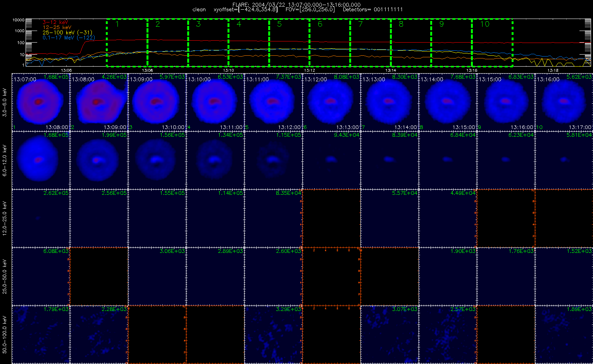Open the 12.0-25.0 keV image labeled 4.49E+04

448,218
